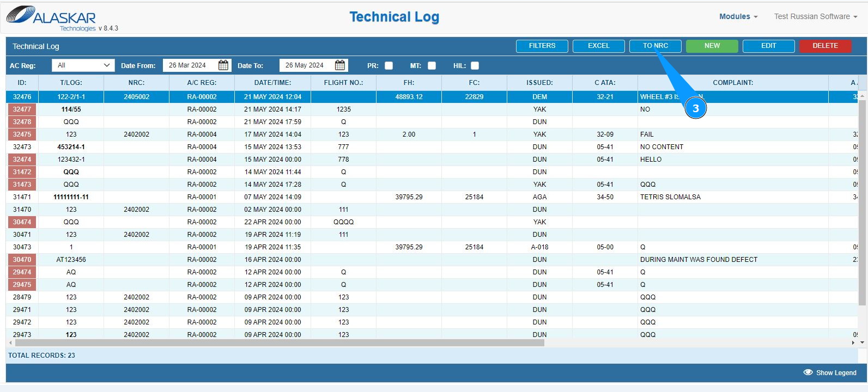The height and width of the screenshot is (392, 868).
Task: Select the row with ID 32476
Action: (432, 97)
